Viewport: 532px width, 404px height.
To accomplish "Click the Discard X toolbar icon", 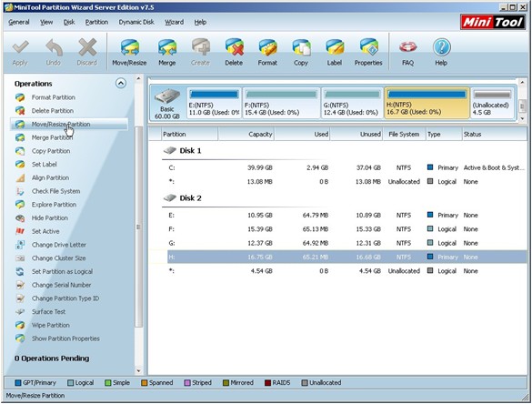I will tap(87, 47).
